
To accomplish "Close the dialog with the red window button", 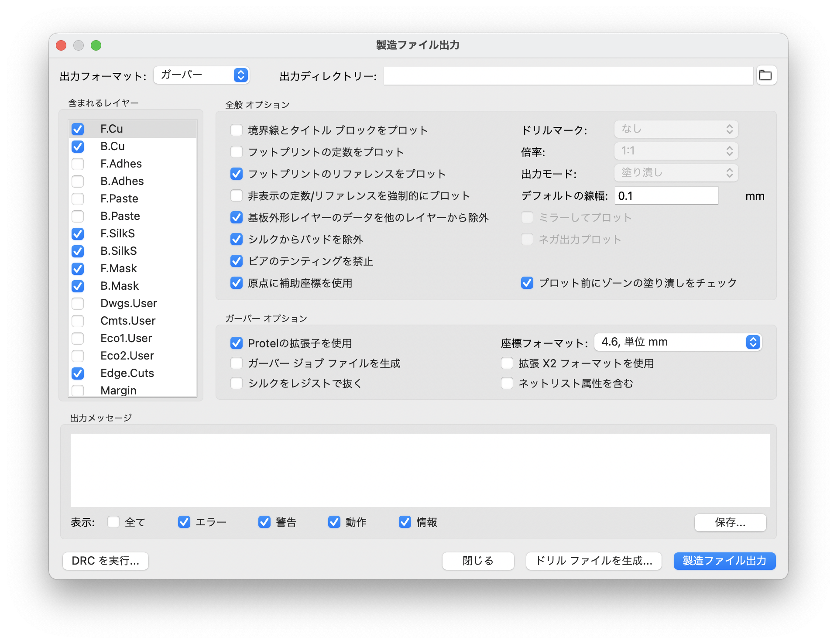I will [x=61, y=45].
